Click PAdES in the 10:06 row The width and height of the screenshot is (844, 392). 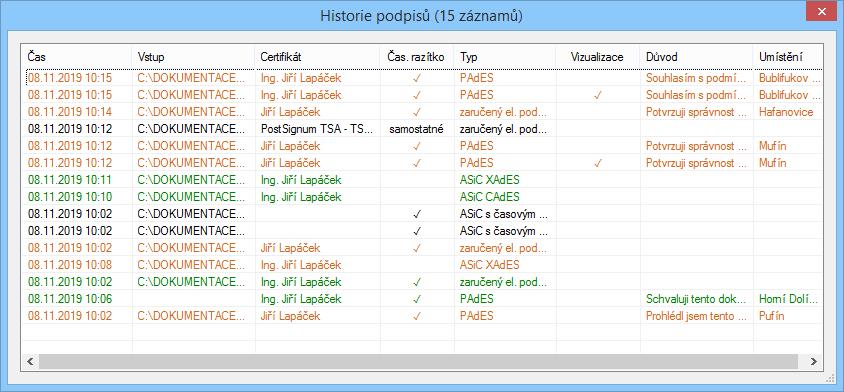[x=476, y=299]
